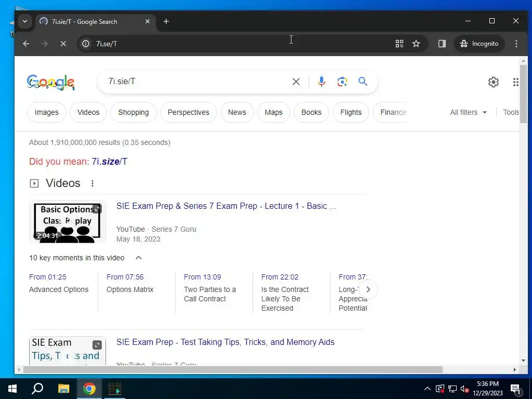The image size is (532, 399).
Task: Open the terminal app in taskbar
Action: click(x=115, y=389)
